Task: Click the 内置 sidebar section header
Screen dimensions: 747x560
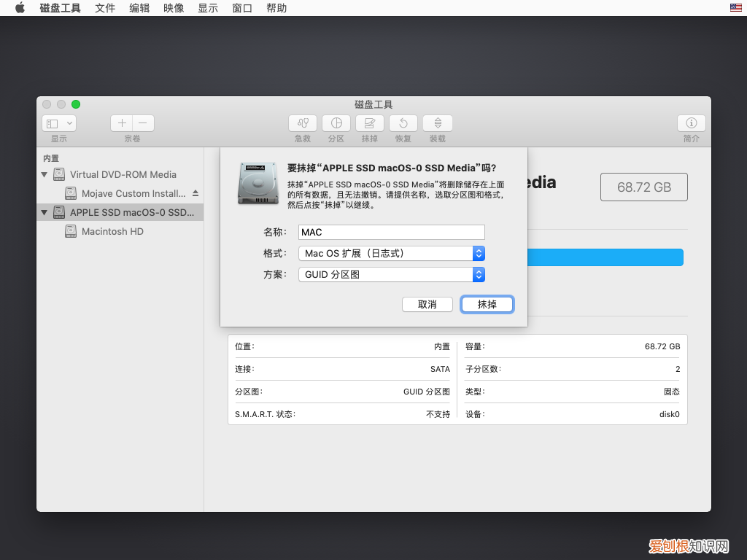Action: [x=51, y=158]
